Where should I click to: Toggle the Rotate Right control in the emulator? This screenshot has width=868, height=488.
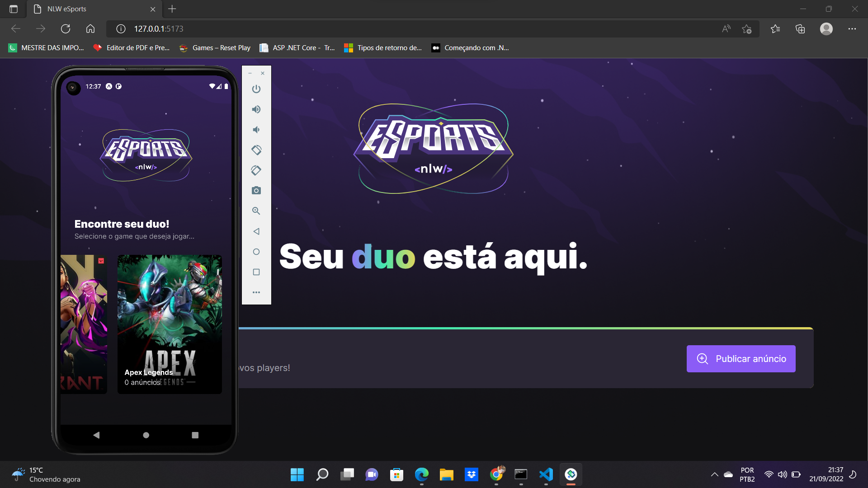[x=256, y=170]
